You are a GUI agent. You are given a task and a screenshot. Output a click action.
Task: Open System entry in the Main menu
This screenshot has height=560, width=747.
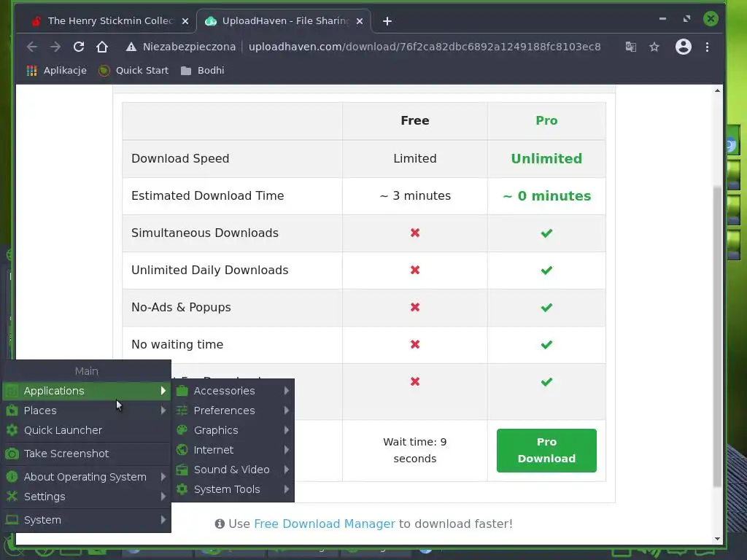click(x=86, y=519)
